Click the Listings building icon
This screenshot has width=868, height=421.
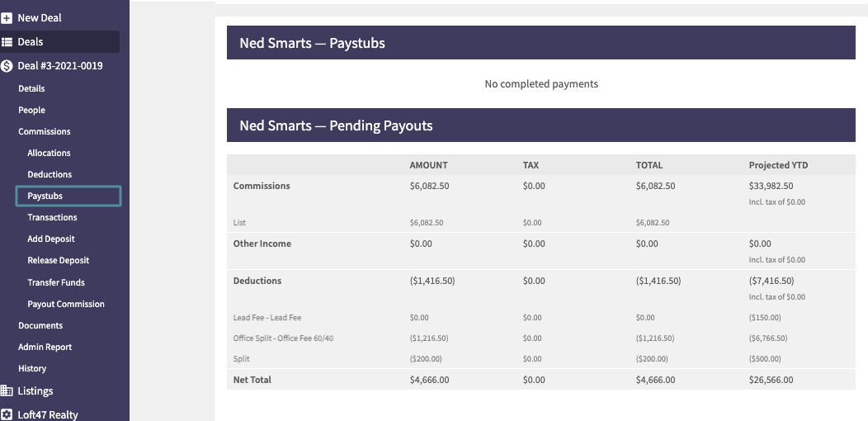(x=7, y=390)
